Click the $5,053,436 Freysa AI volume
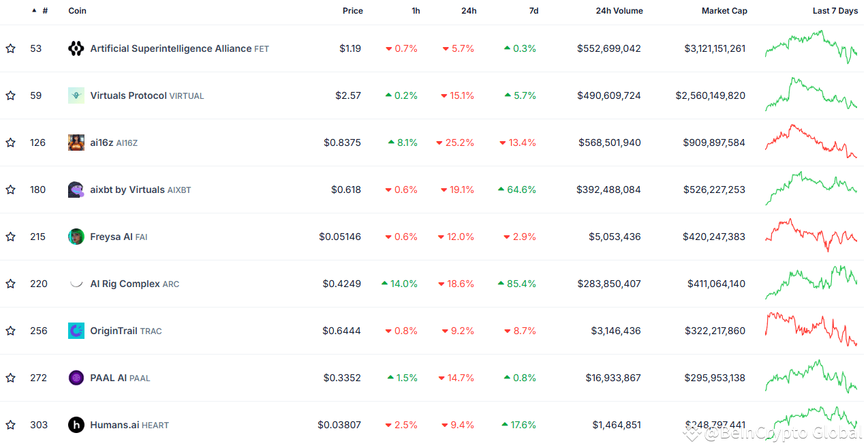 pos(615,237)
